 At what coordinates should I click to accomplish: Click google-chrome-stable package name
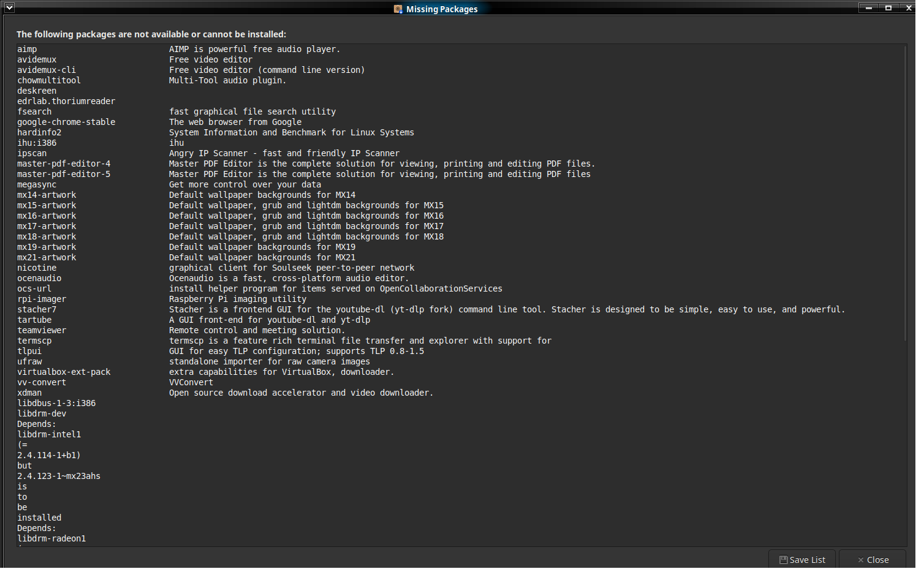coord(66,122)
